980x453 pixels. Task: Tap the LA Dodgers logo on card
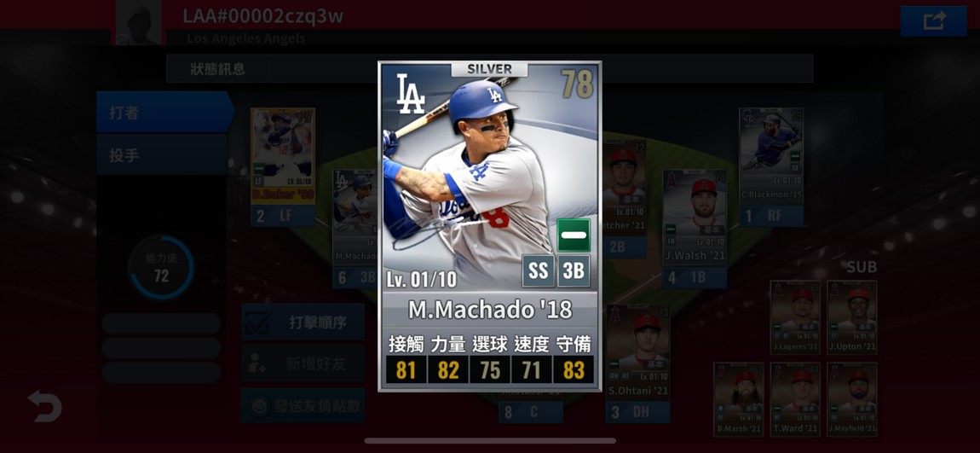[411, 94]
